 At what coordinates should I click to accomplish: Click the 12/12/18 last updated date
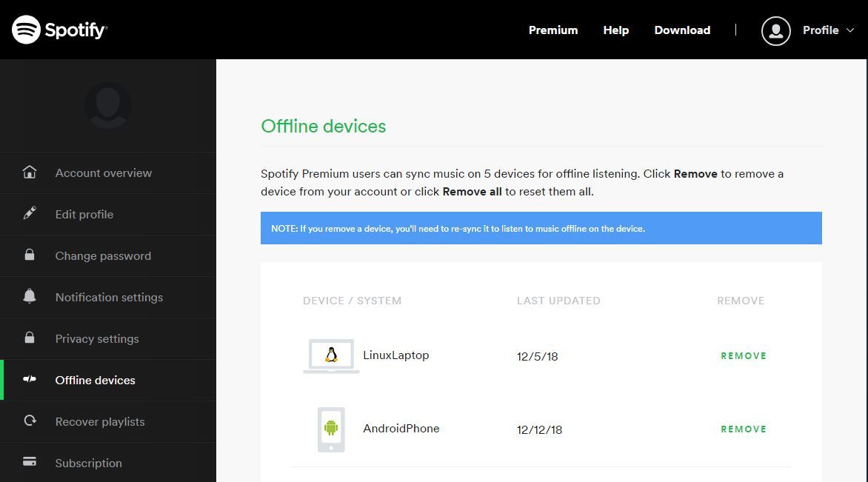click(x=539, y=429)
